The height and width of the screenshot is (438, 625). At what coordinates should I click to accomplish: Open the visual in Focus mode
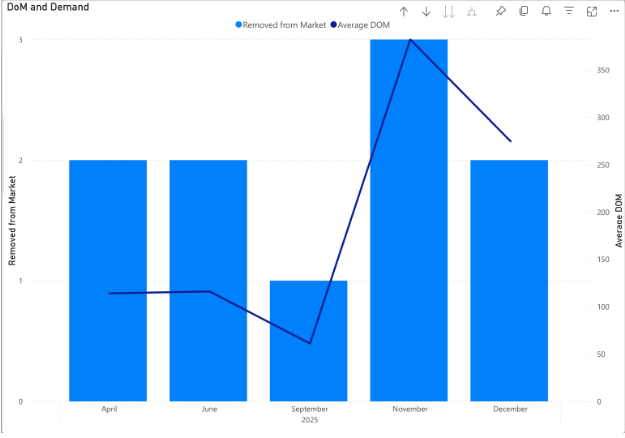[x=592, y=11]
